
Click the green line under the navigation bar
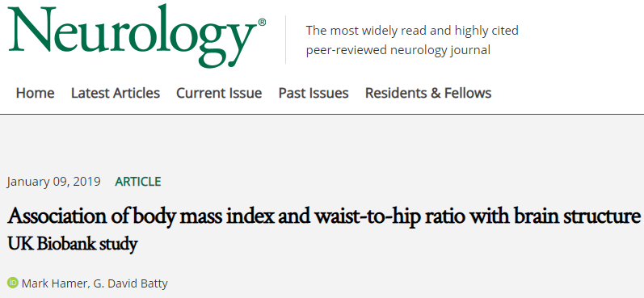click(322, 114)
